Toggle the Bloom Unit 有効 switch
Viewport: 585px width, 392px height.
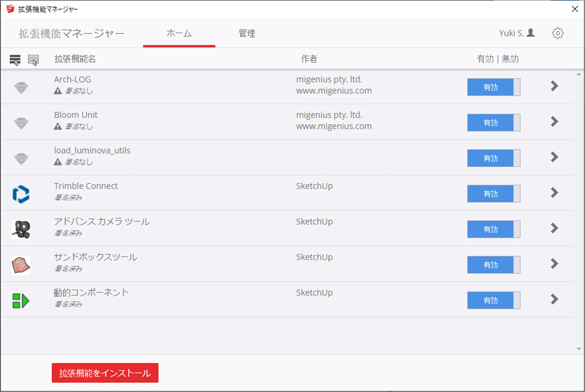[x=494, y=123]
